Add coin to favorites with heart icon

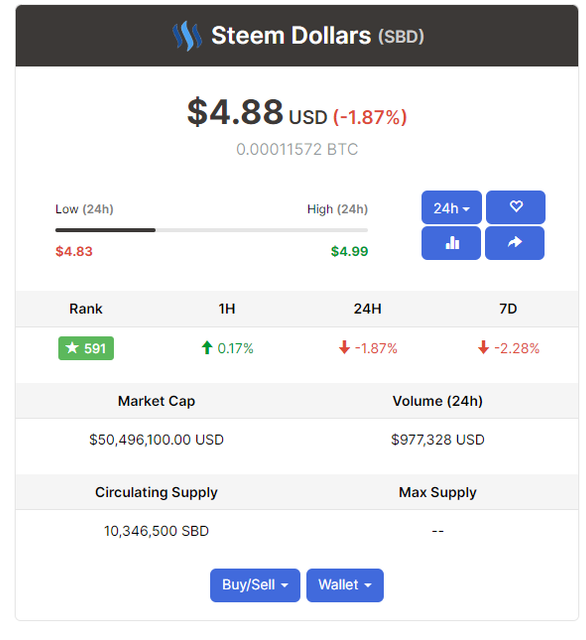[x=515, y=207]
